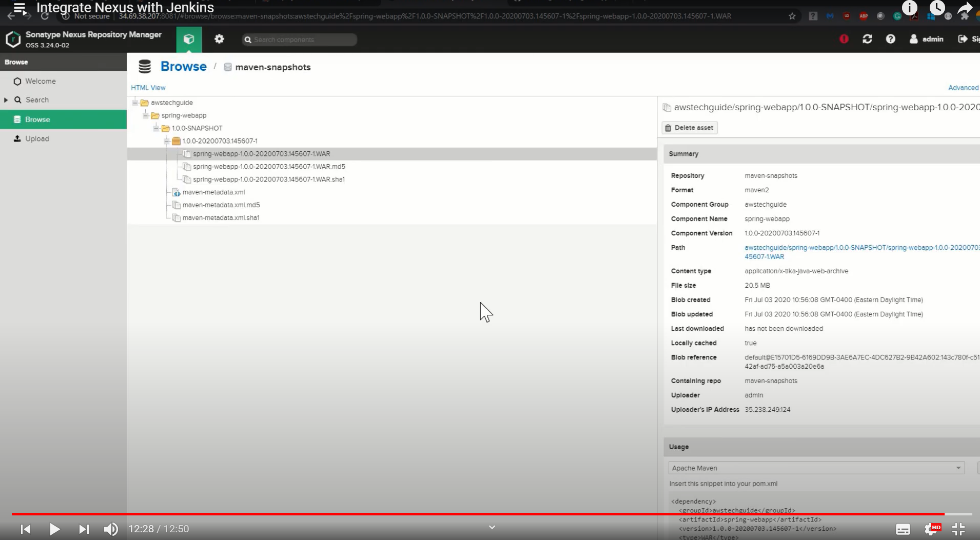Select Browse in the sidebar
Image resolution: width=980 pixels, height=540 pixels.
pos(63,119)
